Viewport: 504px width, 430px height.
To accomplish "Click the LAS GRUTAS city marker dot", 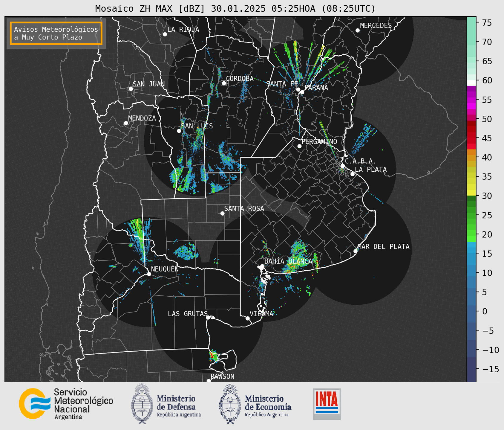I will point(208,318).
